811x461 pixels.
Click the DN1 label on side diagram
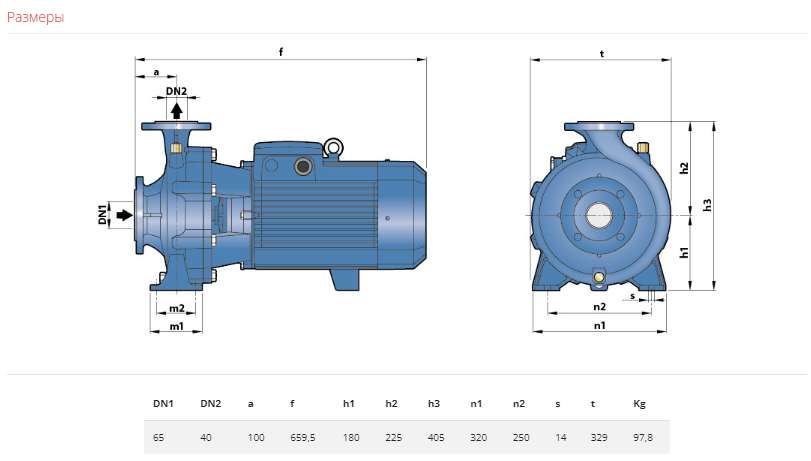pos(103,215)
